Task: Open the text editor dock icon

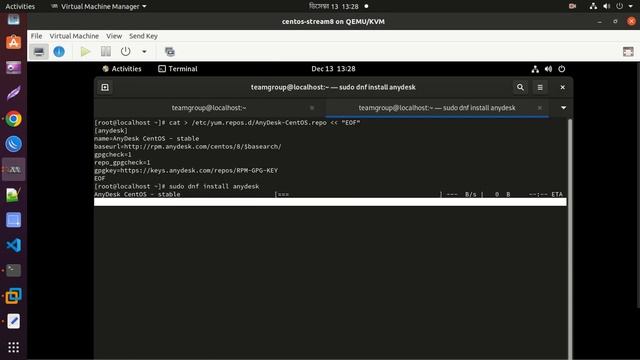Action: [x=13, y=321]
